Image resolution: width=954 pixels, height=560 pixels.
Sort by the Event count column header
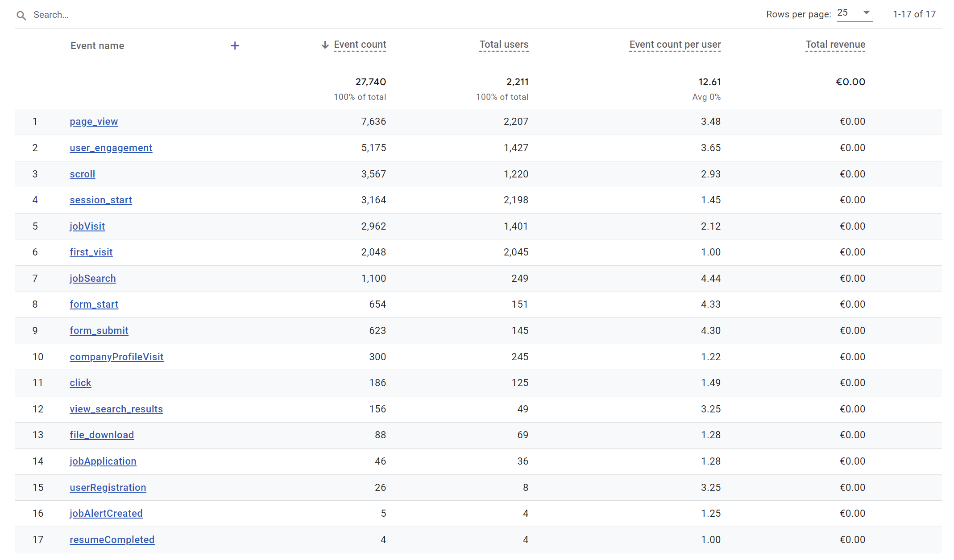point(360,45)
